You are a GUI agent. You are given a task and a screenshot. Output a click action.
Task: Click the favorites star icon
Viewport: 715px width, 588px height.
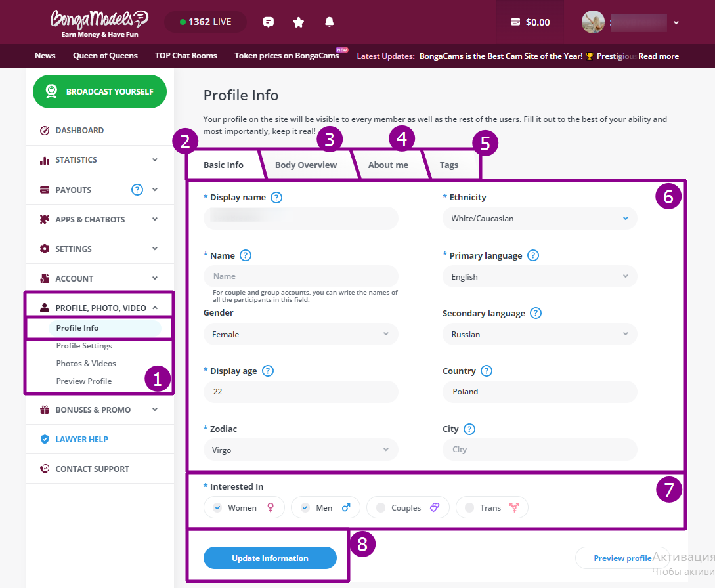(x=299, y=22)
